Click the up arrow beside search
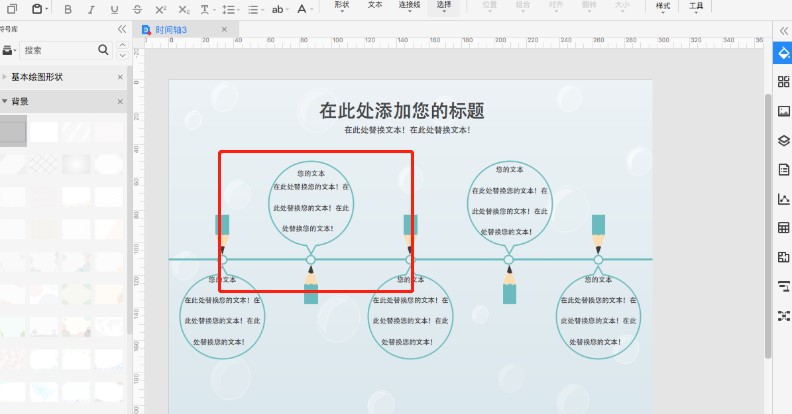 (122, 45)
